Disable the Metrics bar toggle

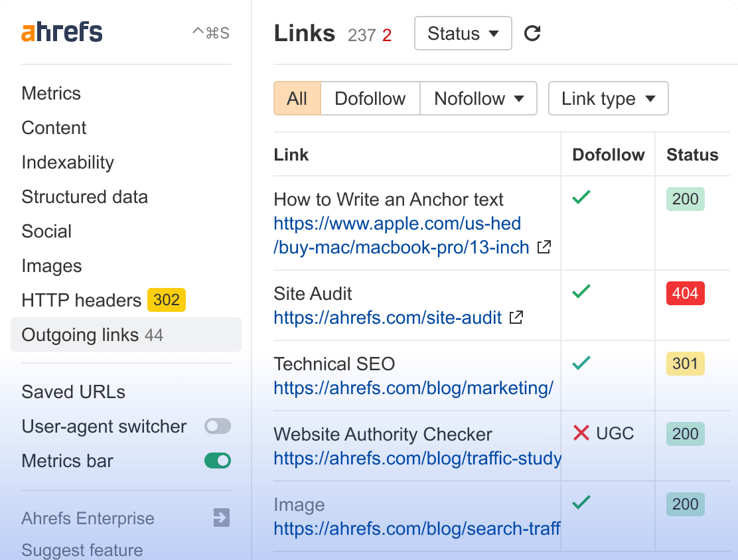(x=218, y=460)
